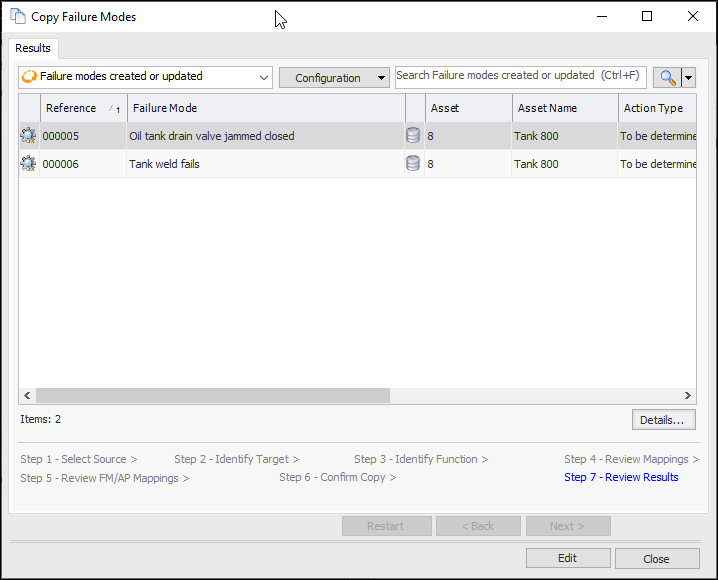Expand the Failure modes created or updated dropdown

coord(264,77)
